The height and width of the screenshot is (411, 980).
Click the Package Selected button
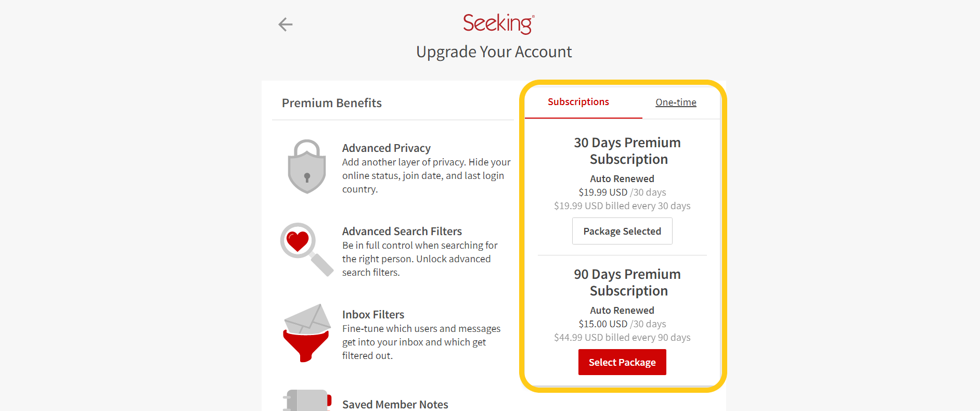(622, 231)
